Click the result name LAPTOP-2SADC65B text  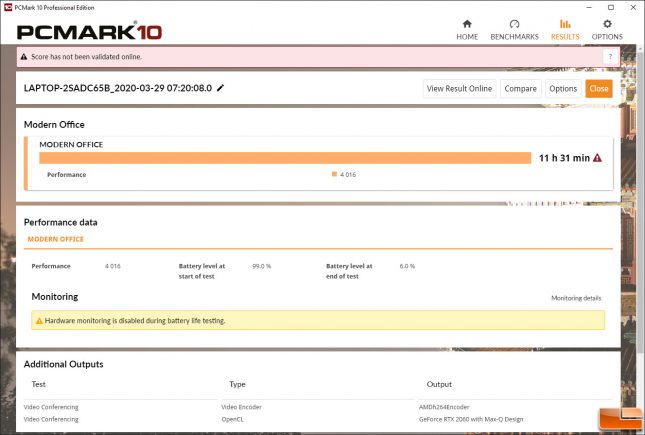(x=118, y=88)
